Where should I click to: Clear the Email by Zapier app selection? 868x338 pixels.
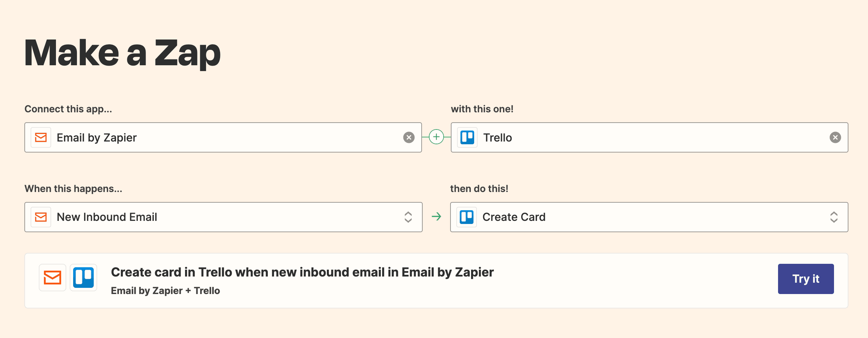coord(409,137)
